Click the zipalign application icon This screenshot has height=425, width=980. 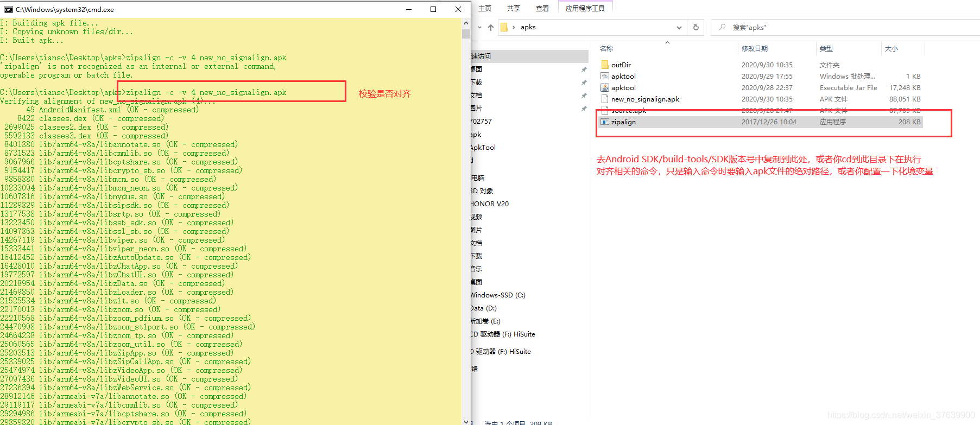[x=605, y=122]
